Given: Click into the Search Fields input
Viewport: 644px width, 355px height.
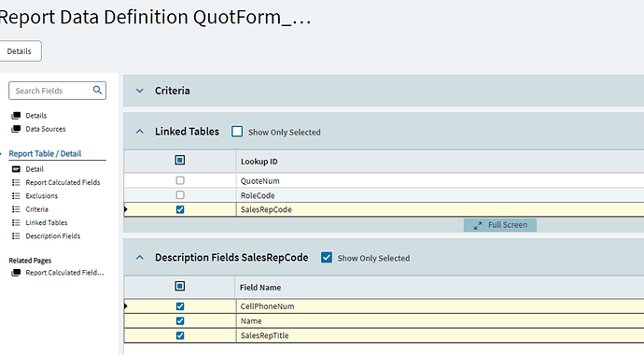Looking at the screenshot, I should [x=51, y=91].
